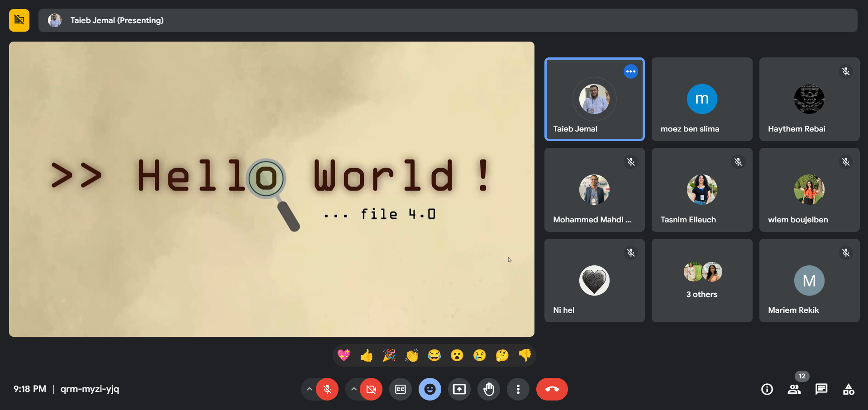Raise your hand
Screen dimensions: 868x410
pos(489,389)
